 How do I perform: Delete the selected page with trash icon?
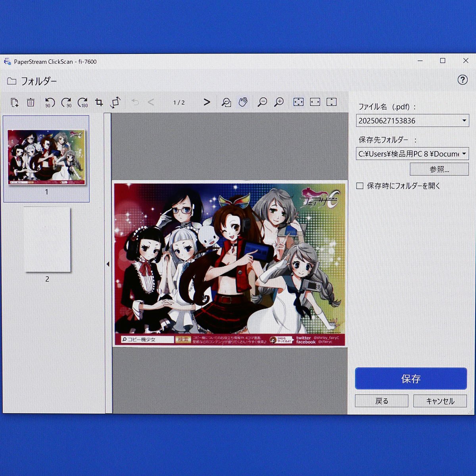(x=31, y=102)
